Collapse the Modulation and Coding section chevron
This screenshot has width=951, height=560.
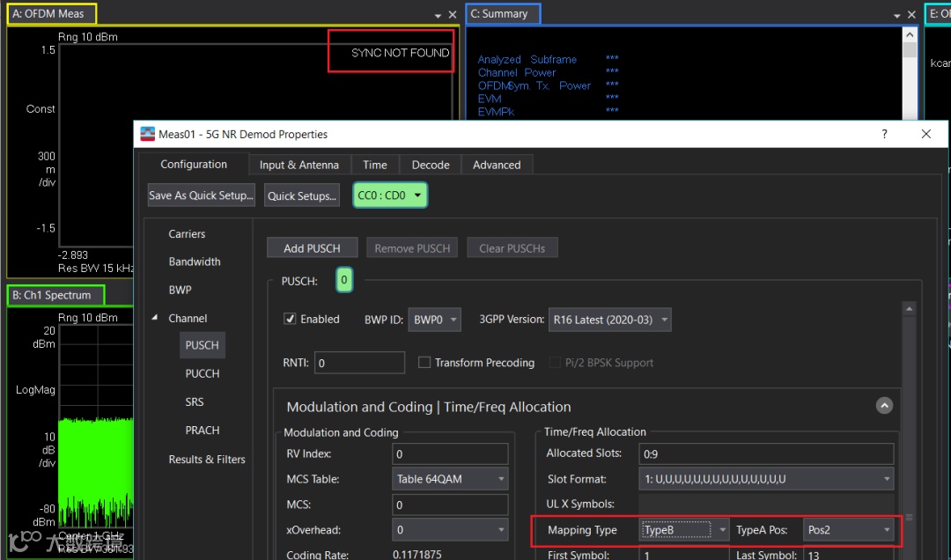[x=884, y=405]
